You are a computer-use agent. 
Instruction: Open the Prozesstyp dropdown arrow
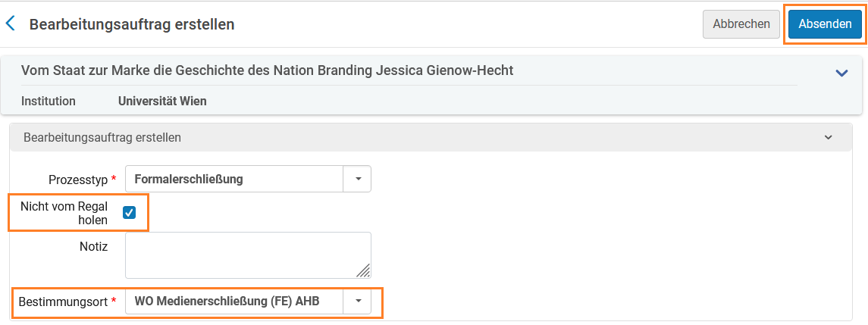click(358, 180)
